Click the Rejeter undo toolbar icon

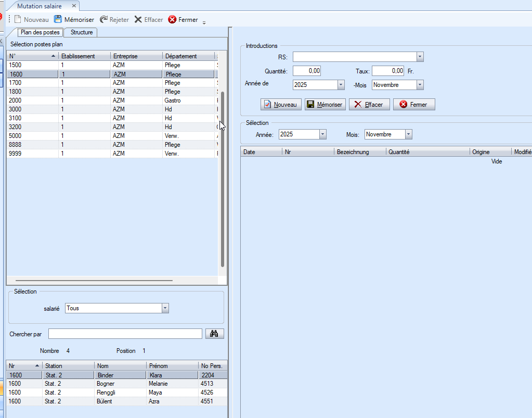click(104, 20)
